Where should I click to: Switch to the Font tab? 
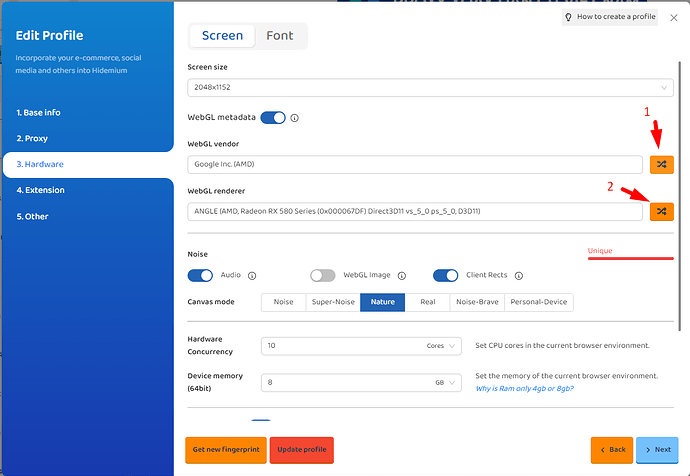(x=280, y=36)
